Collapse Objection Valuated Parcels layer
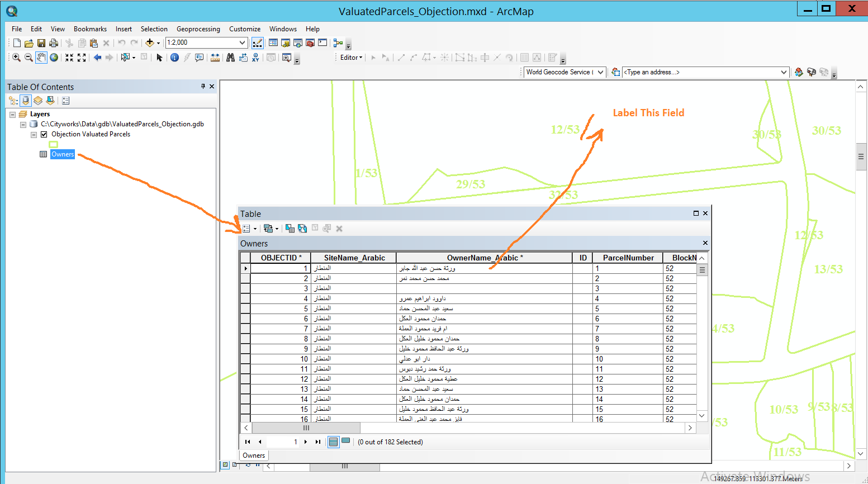This screenshot has width=868, height=484. pyautogui.click(x=34, y=134)
